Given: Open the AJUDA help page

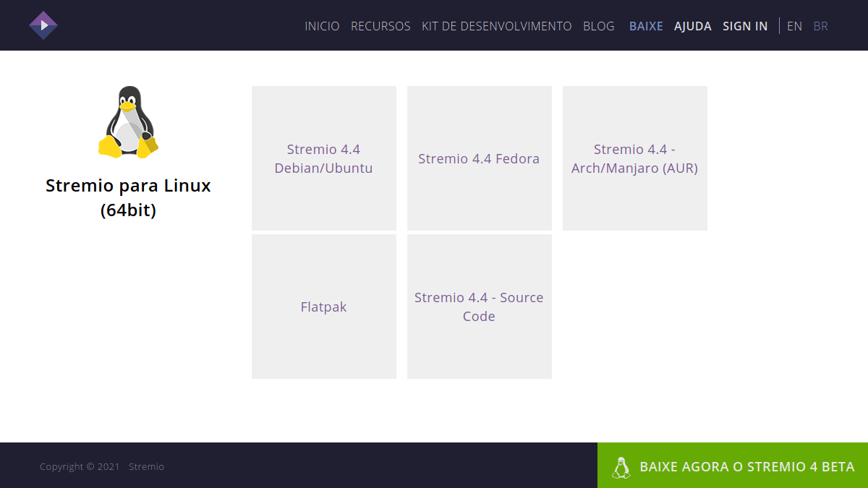Looking at the screenshot, I should tap(693, 26).
